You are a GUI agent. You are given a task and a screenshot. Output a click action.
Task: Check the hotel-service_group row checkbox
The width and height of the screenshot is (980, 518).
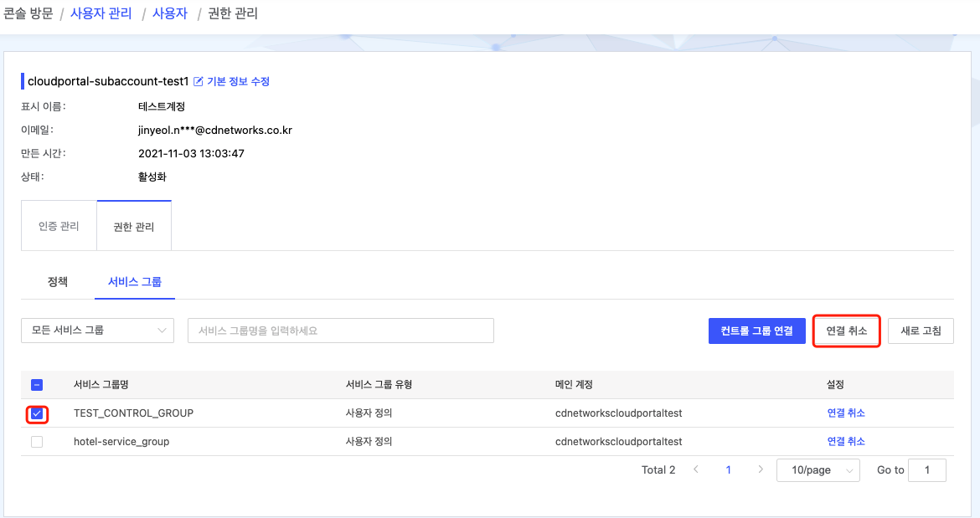[x=36, y=441]
